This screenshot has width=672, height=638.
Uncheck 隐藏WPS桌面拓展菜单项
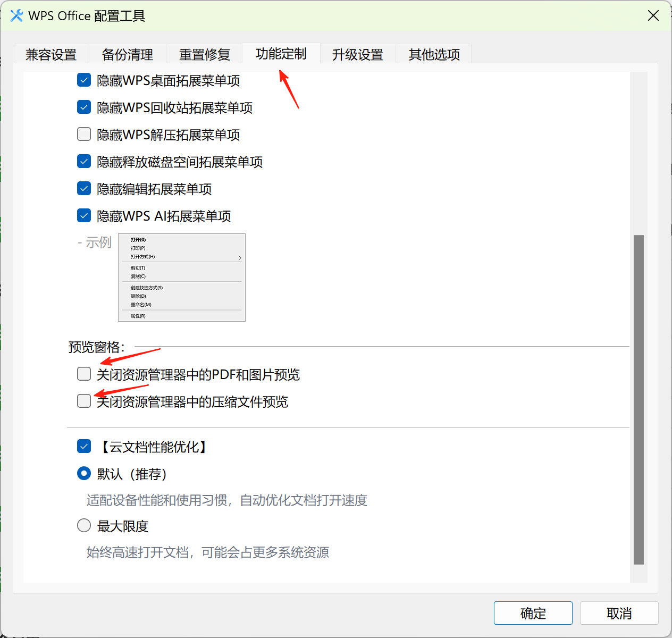[x=84, y=80]
